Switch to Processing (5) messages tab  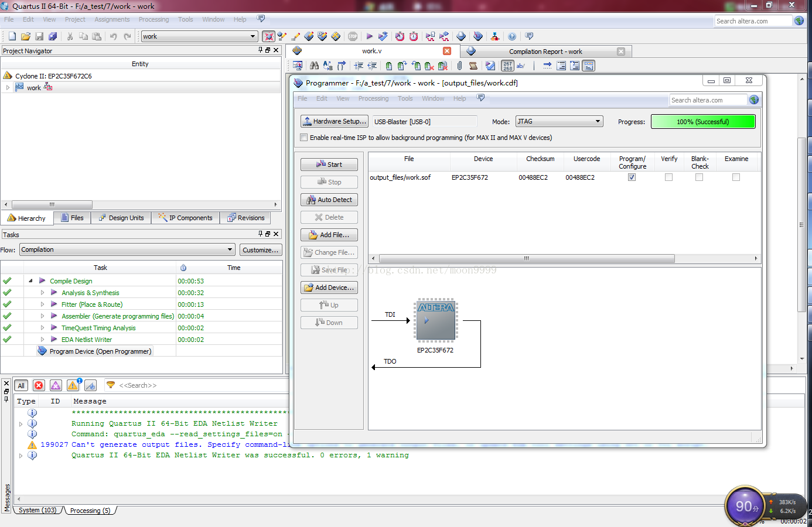pyautogui.click(x=90, y=511)
